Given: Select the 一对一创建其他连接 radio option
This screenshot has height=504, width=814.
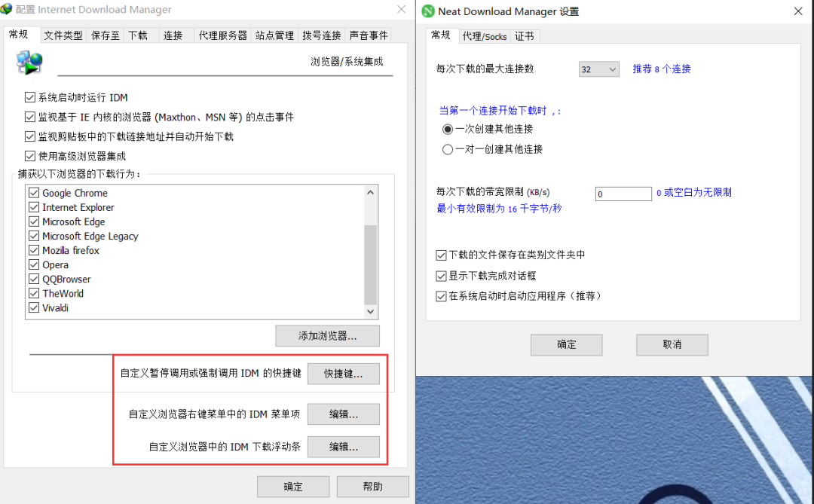Looking at the screenshot, I should (448, 148).
